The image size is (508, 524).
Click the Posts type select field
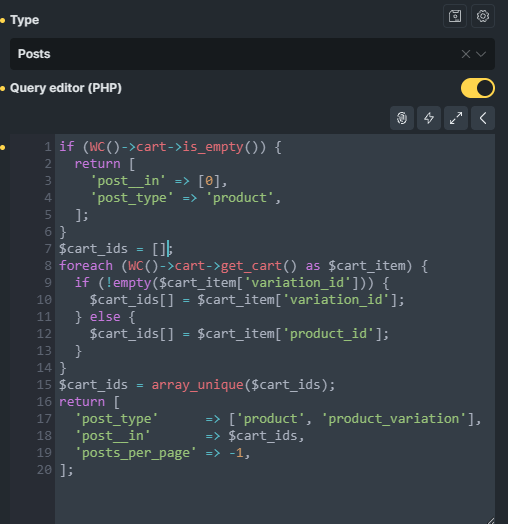252,54
